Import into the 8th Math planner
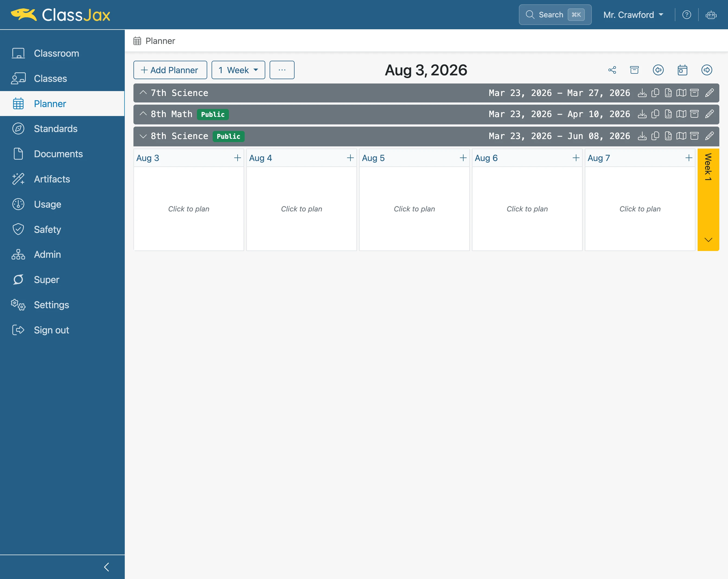 tap(642, 114)
